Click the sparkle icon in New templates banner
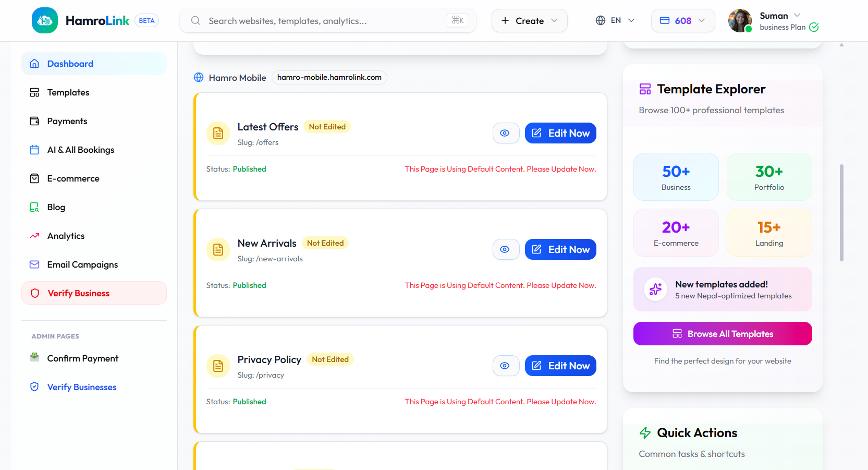This screenshot has width=868, height=470. pyautogui.click(x=655, y=289)
